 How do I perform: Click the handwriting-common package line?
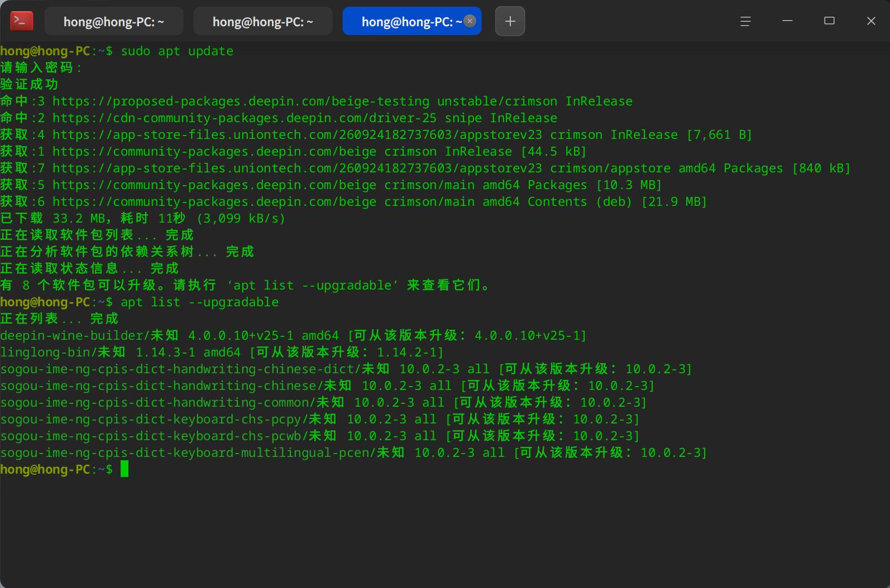pyautogui.click(x=323, y=402)
